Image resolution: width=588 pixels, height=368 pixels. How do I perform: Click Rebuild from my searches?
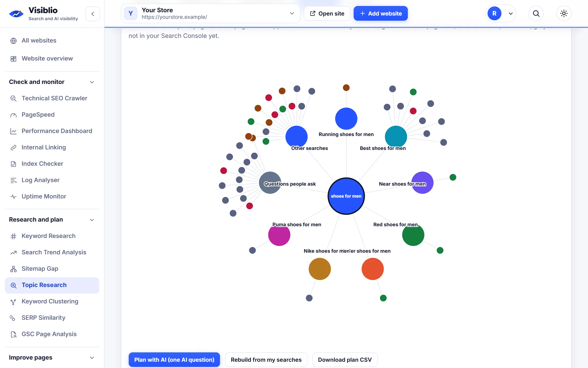[266, 360]
